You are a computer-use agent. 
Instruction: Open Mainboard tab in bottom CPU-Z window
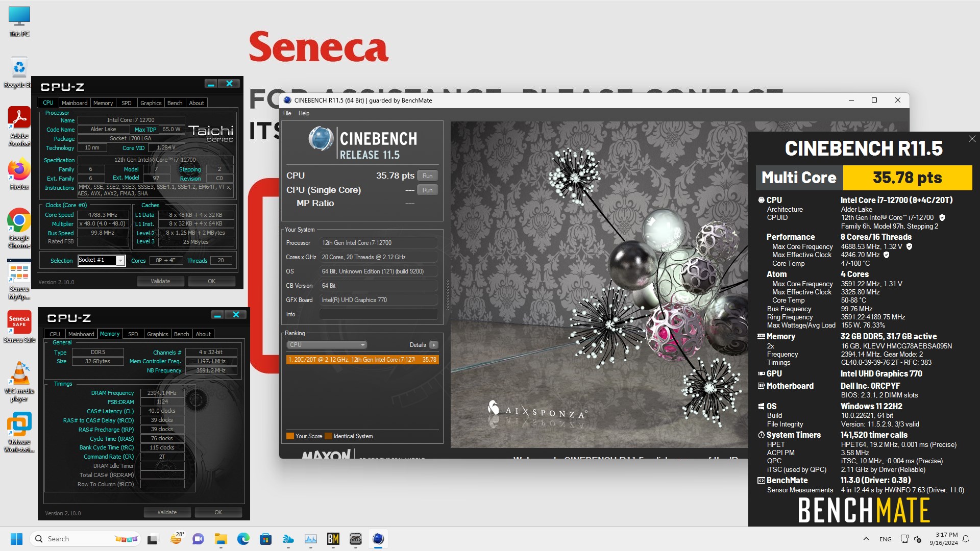pyautogui.click(x=81, y=334)
